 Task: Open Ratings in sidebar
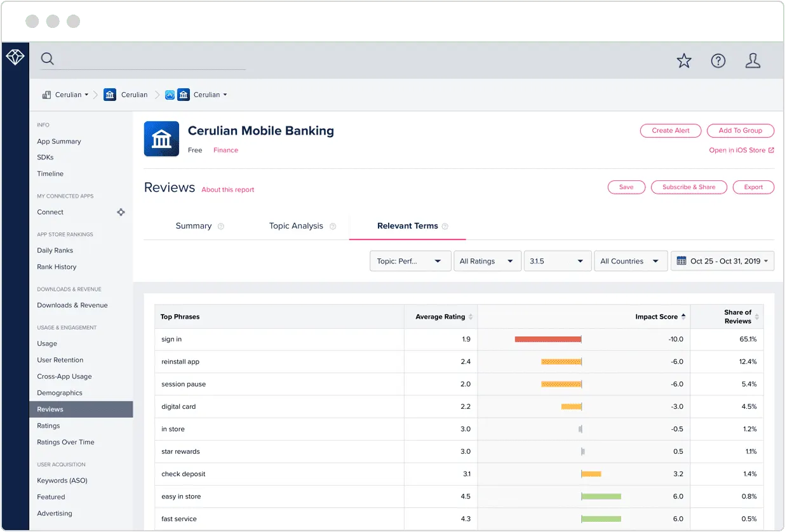pyautogui.click(x=48, y=426)
